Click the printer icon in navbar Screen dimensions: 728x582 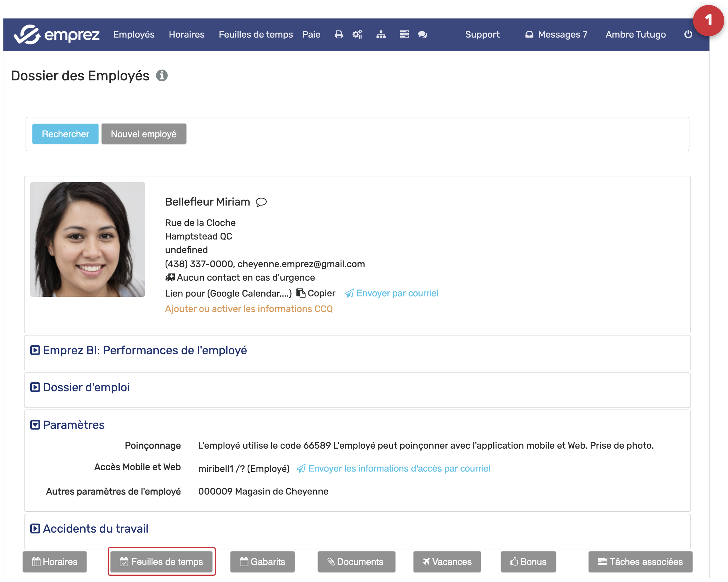click(339, 35)
